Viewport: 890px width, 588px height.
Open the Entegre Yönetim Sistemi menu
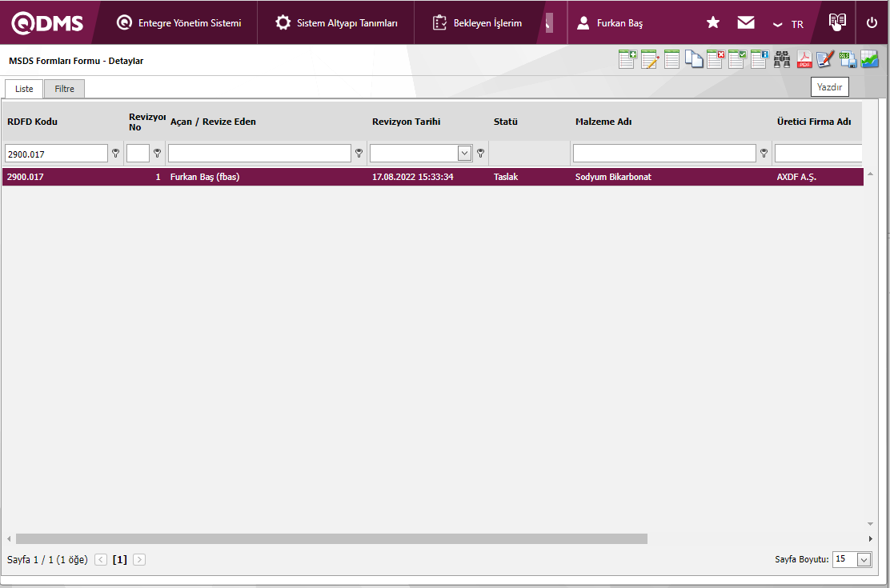tap(178, 23)
